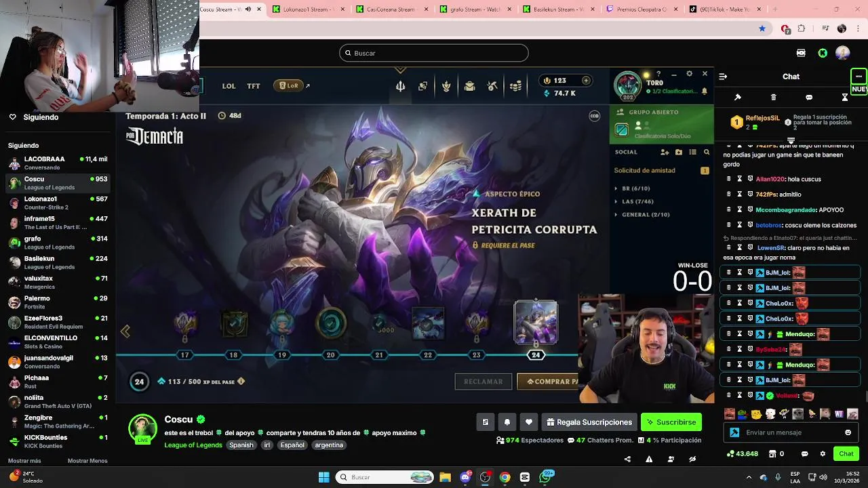Image resolution: width=868 pixels, height=488 pixels.
Task: Click the left arrow on pass rewards track
Action: pos(125,331)
